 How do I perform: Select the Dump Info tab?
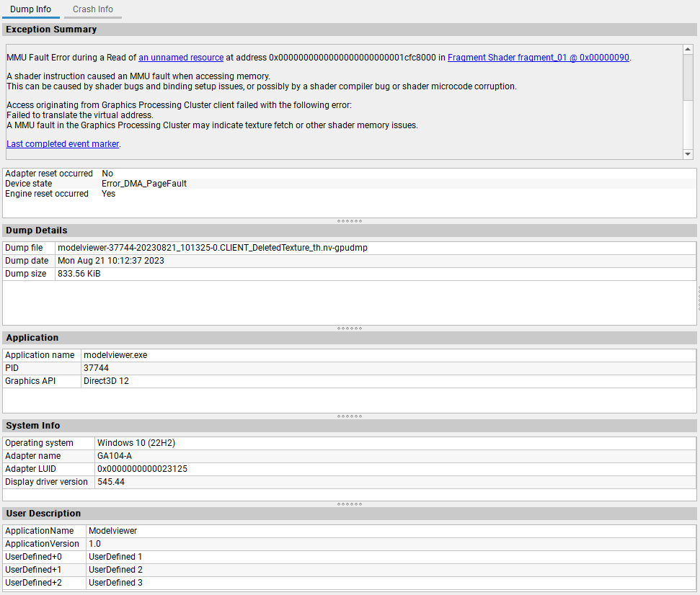tap(31, 9)
